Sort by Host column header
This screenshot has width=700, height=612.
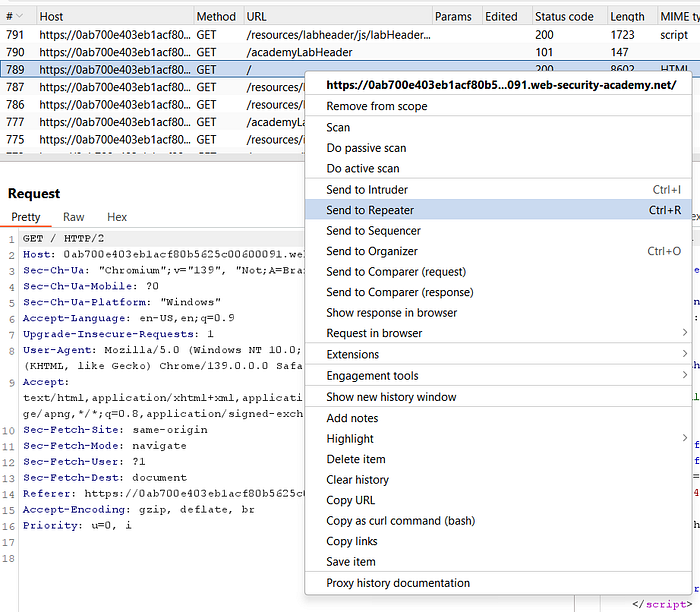tap(115, 17)
